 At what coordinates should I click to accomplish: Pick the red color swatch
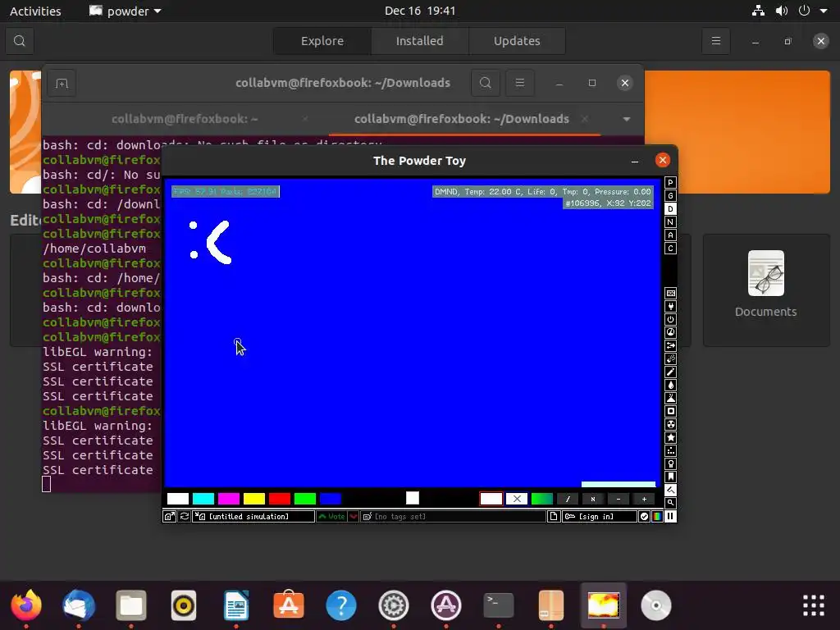tap(280, 500)
